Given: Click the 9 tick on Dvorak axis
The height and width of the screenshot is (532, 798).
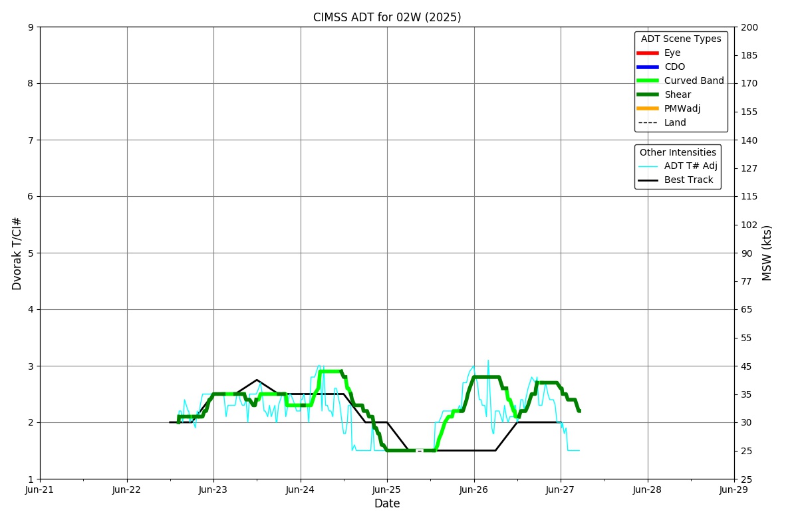Looking at the screenshot, I should point(31,27).
